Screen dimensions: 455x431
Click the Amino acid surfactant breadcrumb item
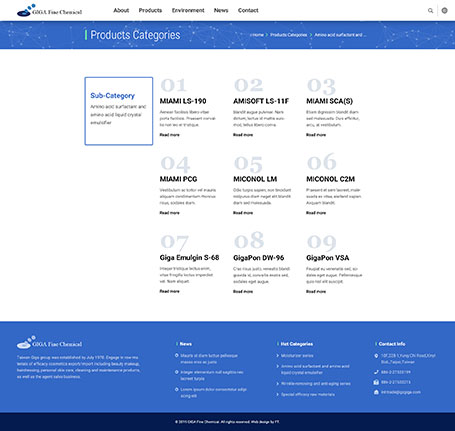click(x=340, y=35)
